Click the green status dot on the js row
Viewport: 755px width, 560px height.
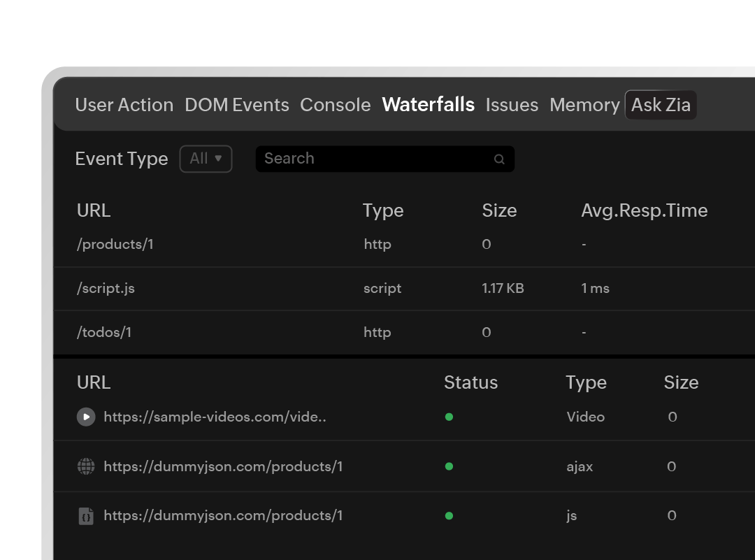[x=450, y=515]
